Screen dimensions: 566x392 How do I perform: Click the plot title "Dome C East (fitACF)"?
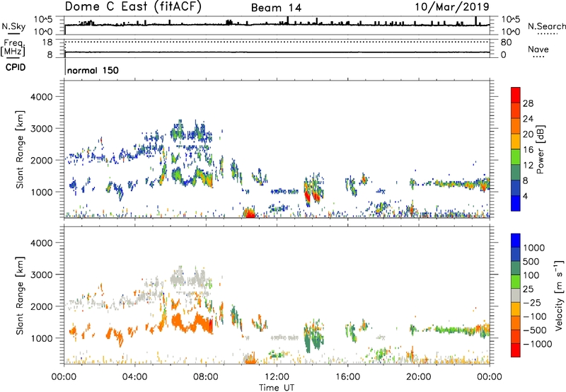[x=133, y=7]
